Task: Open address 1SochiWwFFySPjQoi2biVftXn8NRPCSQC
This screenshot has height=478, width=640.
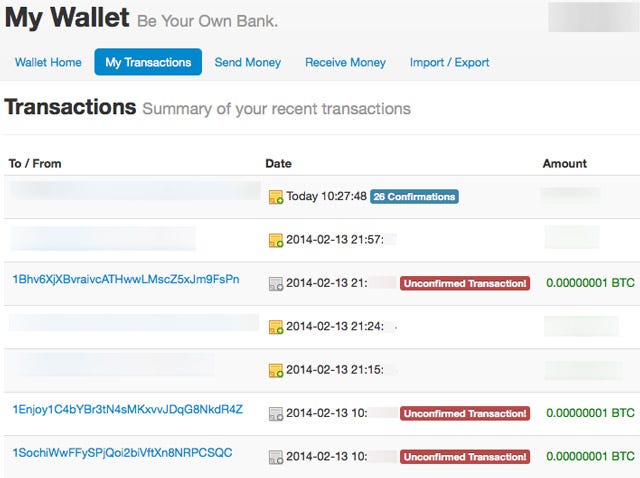Action: pos(122,452)
